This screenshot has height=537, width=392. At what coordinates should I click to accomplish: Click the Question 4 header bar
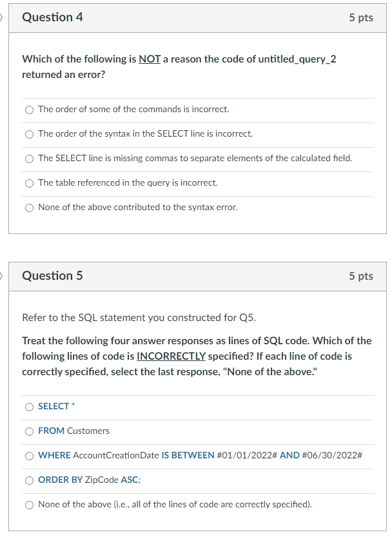click(193, 17)
